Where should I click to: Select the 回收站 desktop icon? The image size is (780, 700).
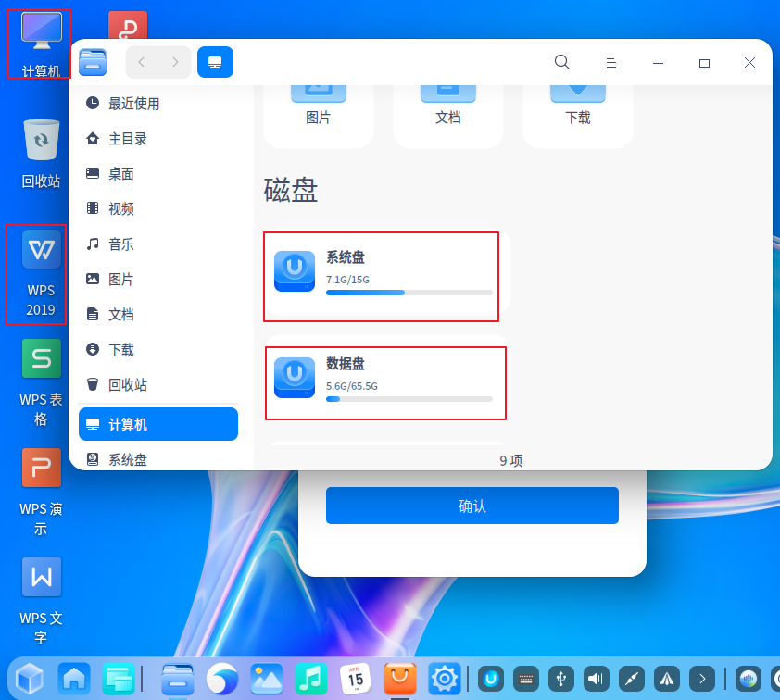click(41, 154)
